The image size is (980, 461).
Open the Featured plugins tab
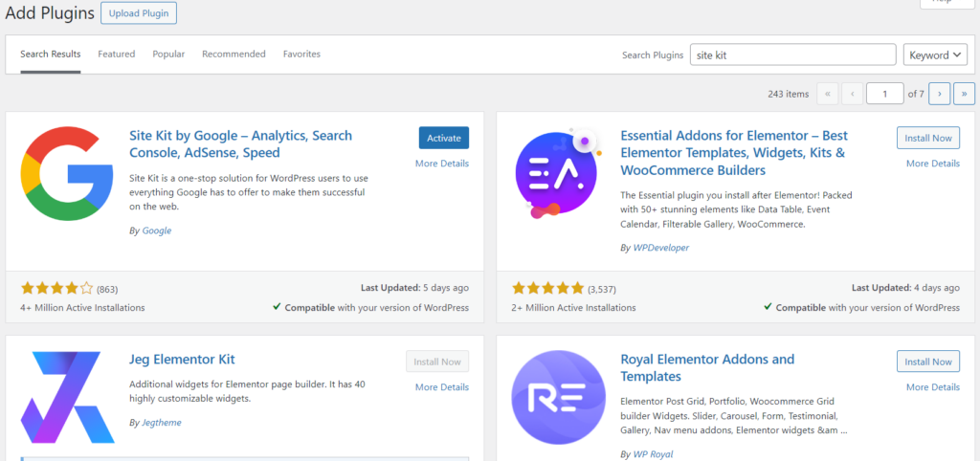coord(116,55)
